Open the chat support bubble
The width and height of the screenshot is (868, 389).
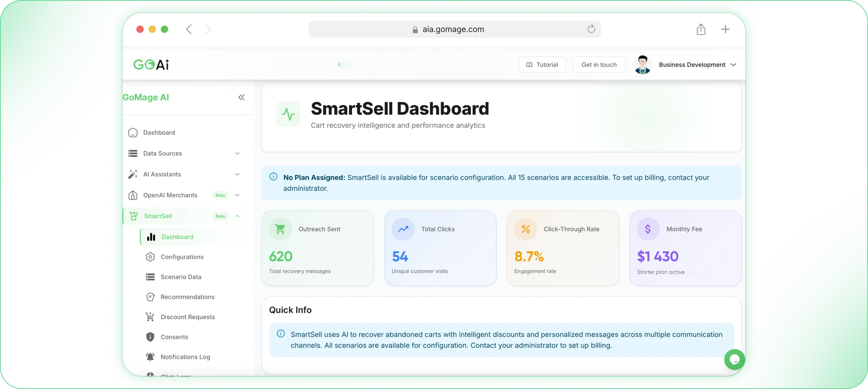pyautogui.click(x=734, y=359)
